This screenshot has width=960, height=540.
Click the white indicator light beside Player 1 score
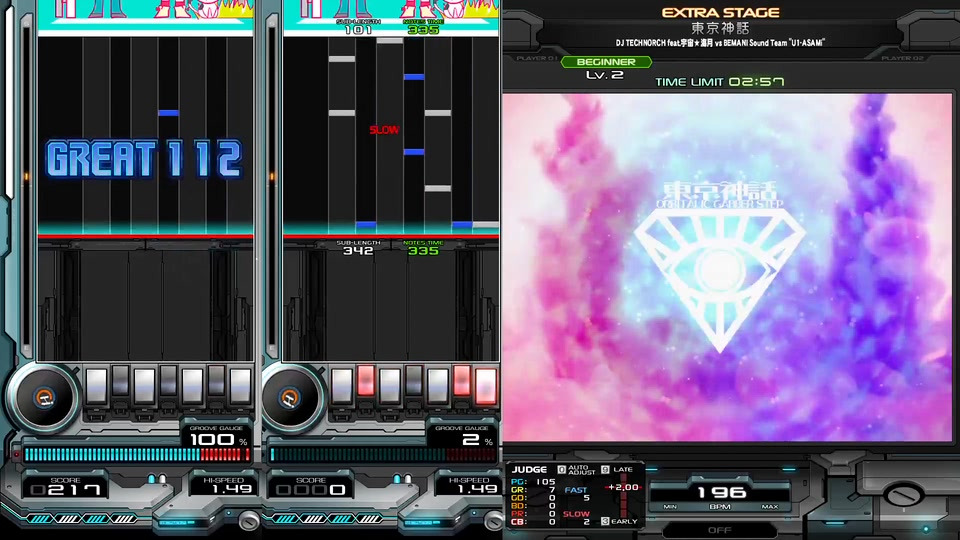tap(162, 479)
